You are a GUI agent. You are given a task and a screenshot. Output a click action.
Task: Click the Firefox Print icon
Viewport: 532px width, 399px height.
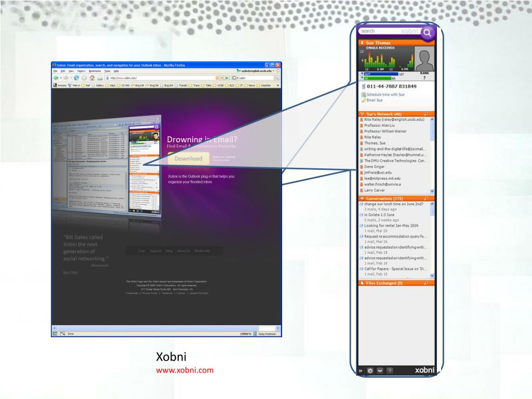(x=100, y=78)
